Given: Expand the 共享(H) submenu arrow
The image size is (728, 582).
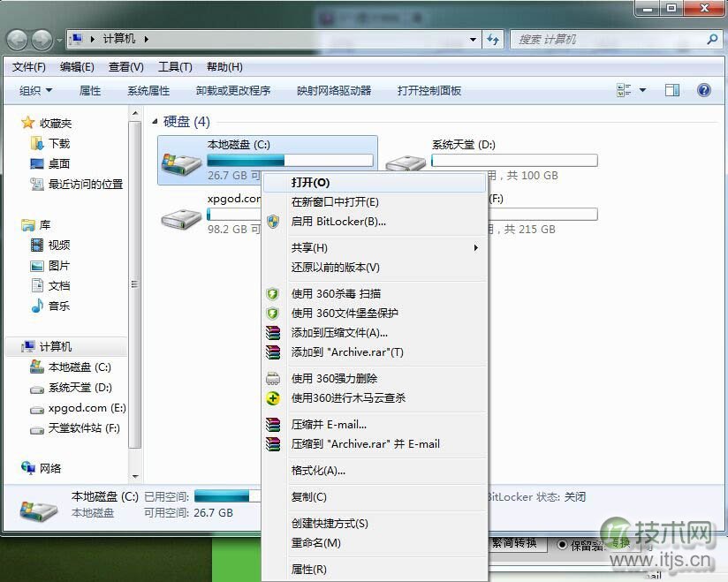Looking at the screenshot, I should pos(475,248).
